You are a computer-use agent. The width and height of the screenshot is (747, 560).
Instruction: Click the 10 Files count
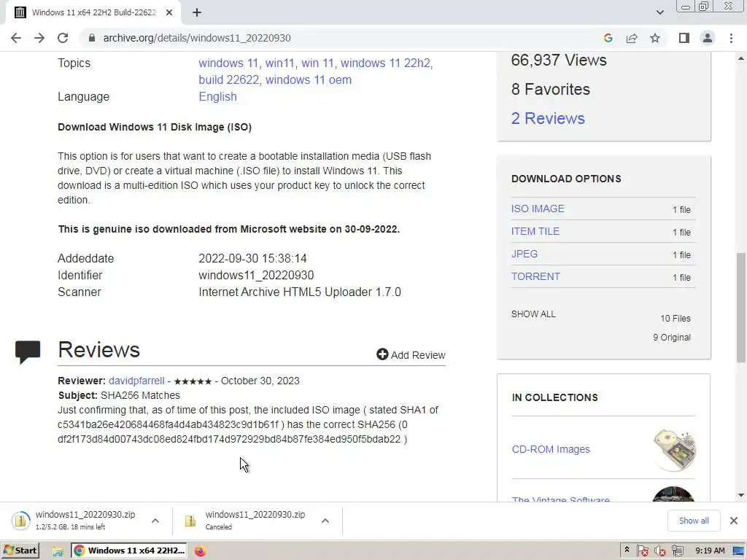tap(675, 319)
